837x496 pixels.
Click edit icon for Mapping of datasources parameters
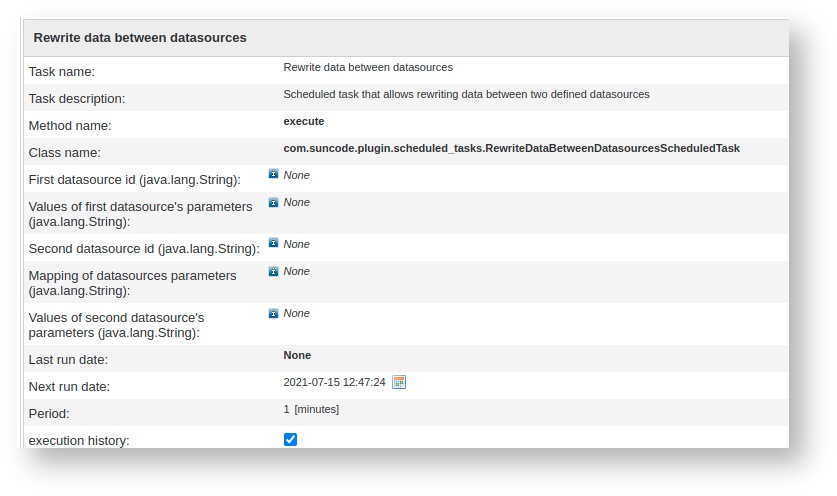(x=273, y=271)
